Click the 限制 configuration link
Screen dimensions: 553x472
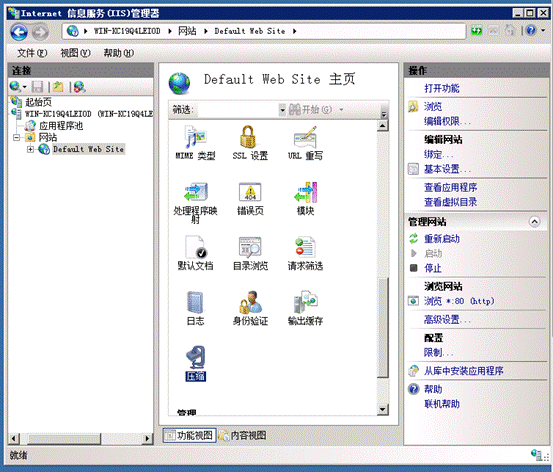pyautogui.click(x=438, y=352)
